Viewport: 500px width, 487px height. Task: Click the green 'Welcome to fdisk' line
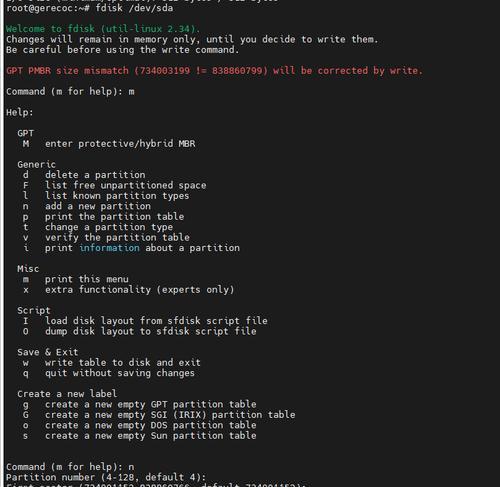[x=103, y=29]
